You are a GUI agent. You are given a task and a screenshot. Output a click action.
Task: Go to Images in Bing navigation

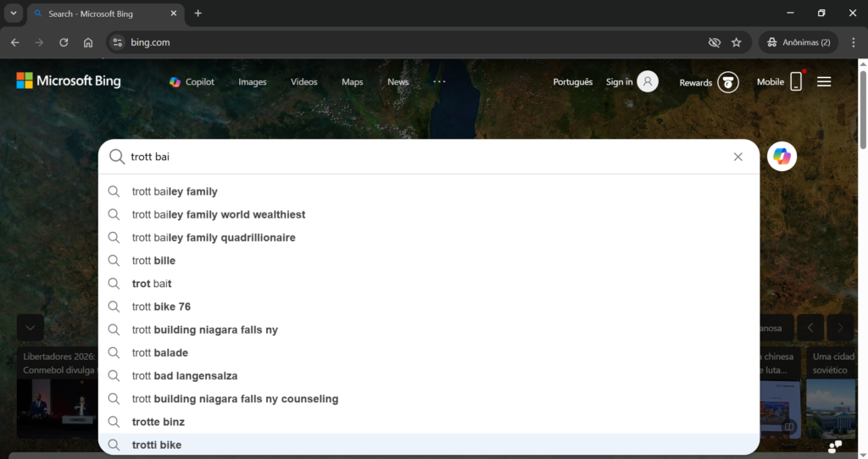click(x=253, y=82)
